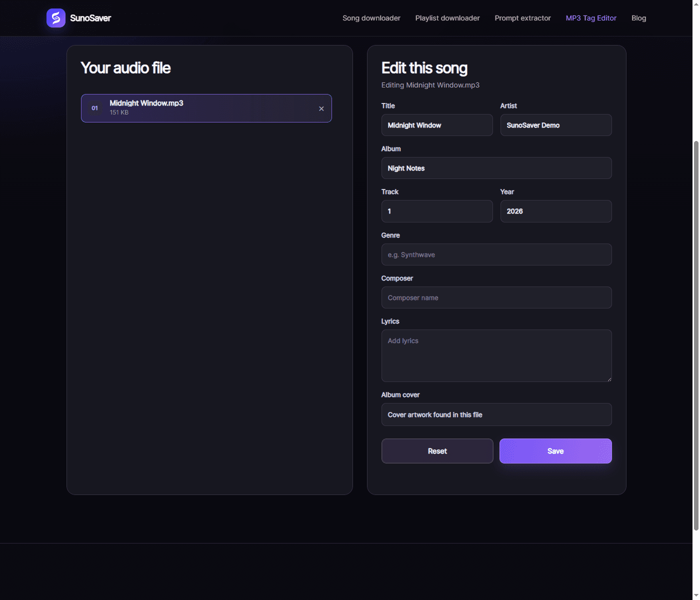The height and width of the screenshot is (600, 700).
Task: Click the SunoSaver brand name
Action: click(x=90, y=18)
